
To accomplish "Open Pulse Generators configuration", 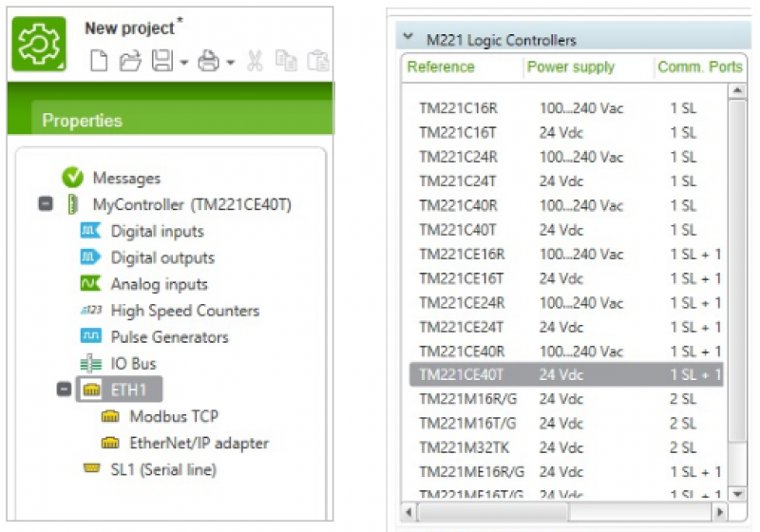I will click(x=170, y=336).
